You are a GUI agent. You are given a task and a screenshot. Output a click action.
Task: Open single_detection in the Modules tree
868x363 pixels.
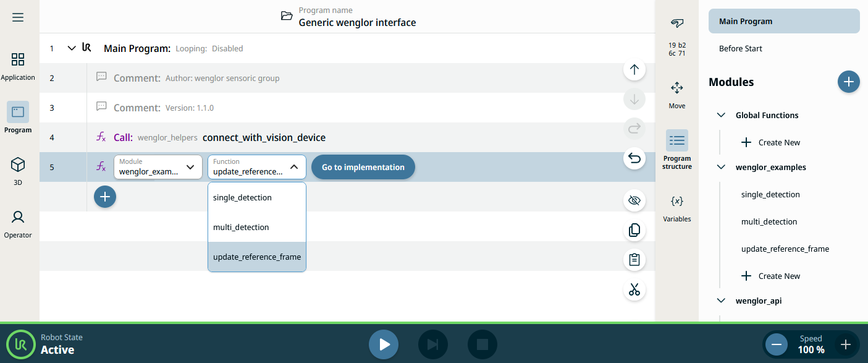point(770,194)
